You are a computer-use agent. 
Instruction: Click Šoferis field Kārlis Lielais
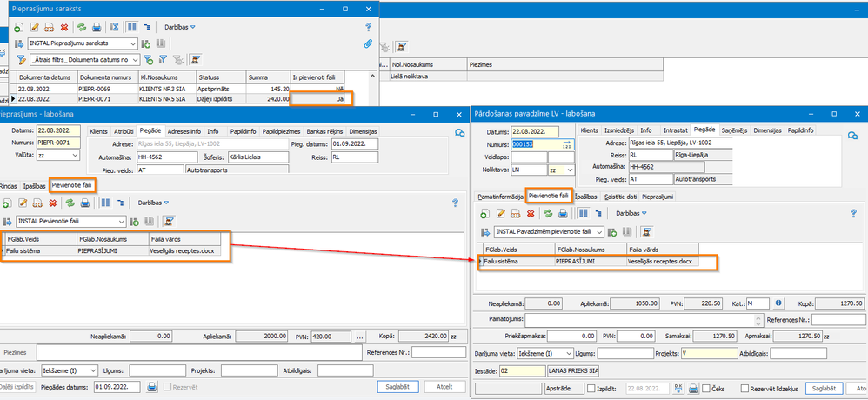[x=258, y=157]
